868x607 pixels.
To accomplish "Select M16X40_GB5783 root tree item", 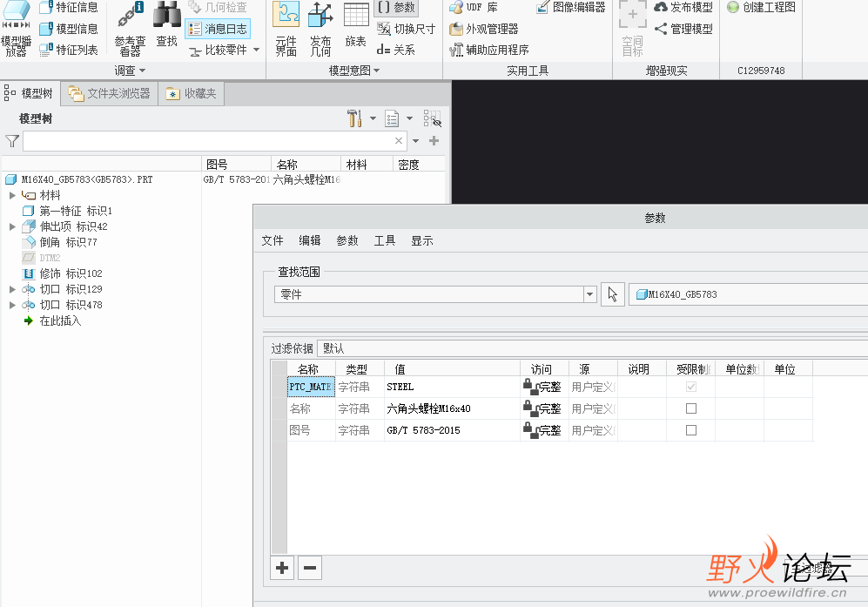I will [79, 179].
